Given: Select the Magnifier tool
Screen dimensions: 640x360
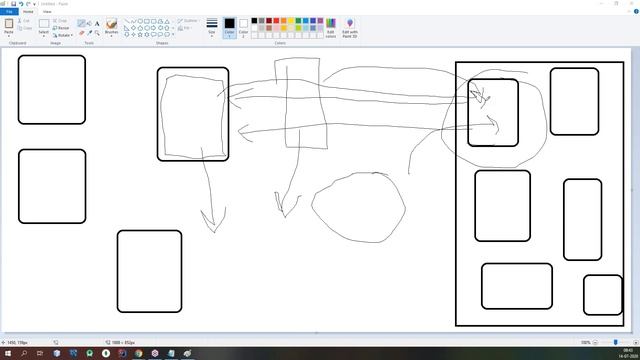Looking at the screenshot, I should coord(97,33).
